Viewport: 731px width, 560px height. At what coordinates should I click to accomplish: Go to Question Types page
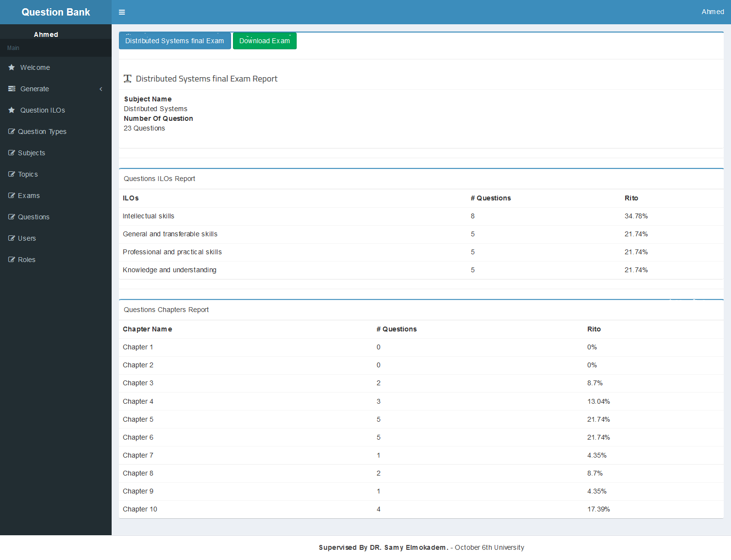point(56,132)
